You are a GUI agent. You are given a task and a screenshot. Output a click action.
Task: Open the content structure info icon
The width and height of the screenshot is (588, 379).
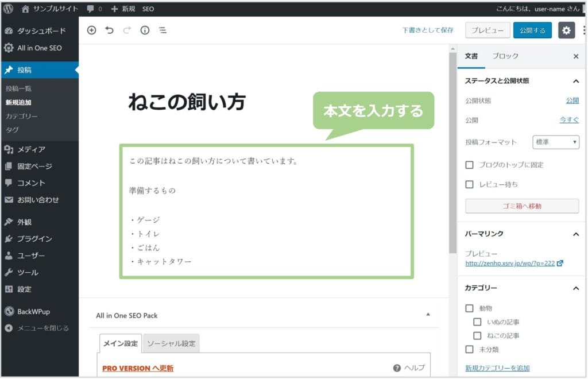[x=145, y=30]
